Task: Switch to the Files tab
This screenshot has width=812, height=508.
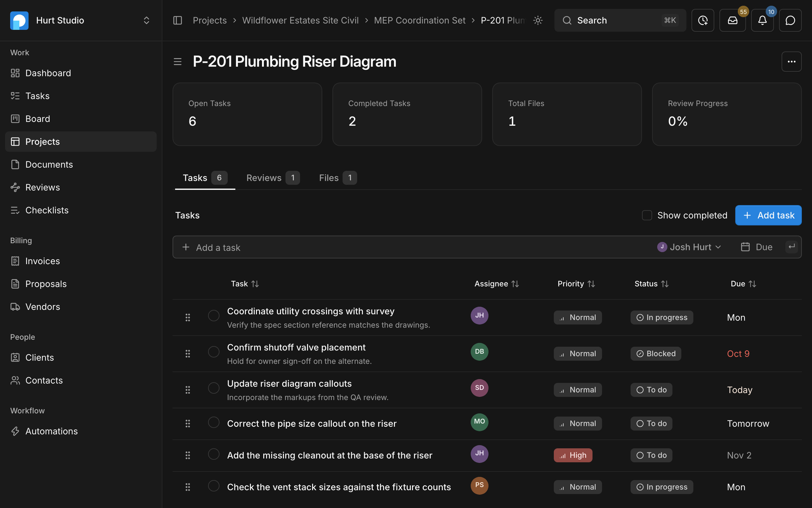Action: click(337, 178)
